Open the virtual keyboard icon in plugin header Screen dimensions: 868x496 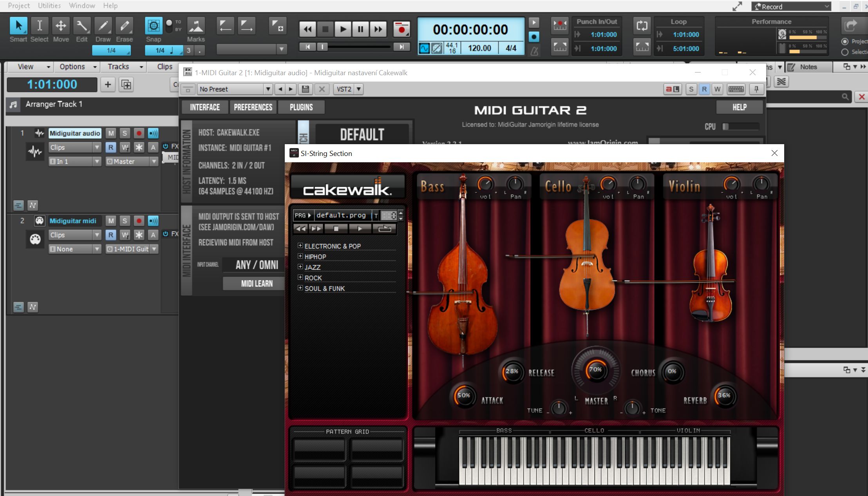[x=736, y=89]
